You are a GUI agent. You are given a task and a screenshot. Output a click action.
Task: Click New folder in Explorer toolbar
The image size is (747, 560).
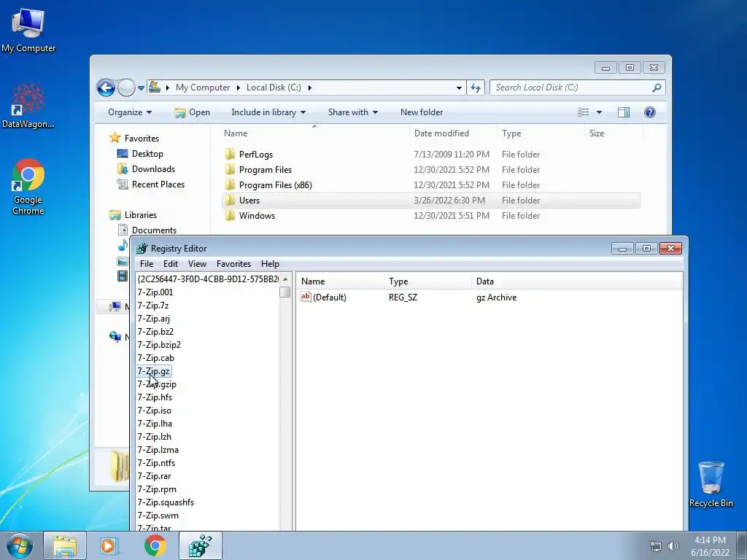tap(422, 112)
